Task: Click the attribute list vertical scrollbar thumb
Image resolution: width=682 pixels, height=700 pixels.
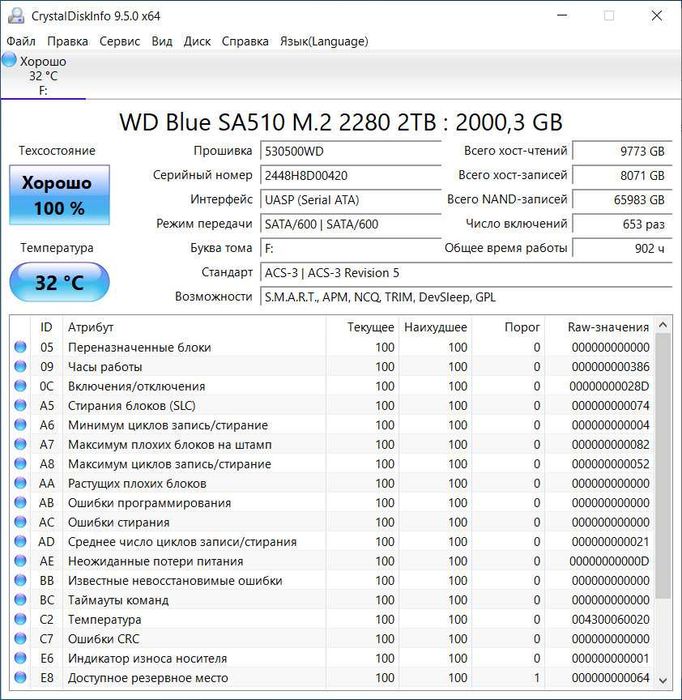Action: 663,465
